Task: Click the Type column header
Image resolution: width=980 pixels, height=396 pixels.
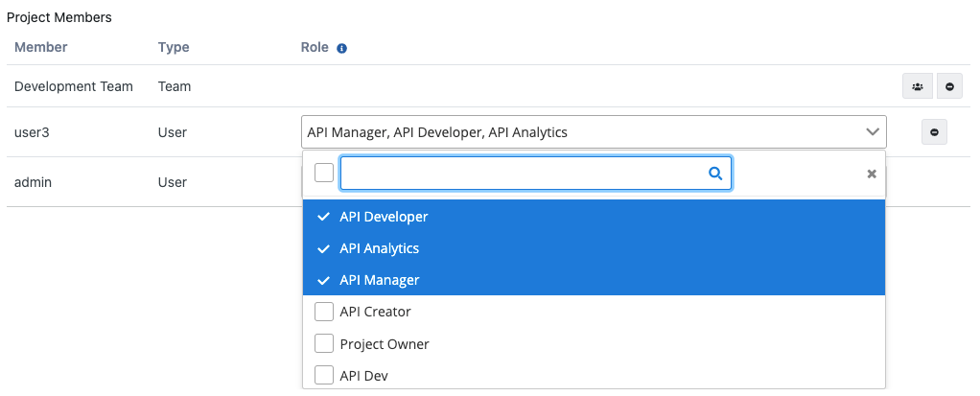Action: tap(174, 47)
